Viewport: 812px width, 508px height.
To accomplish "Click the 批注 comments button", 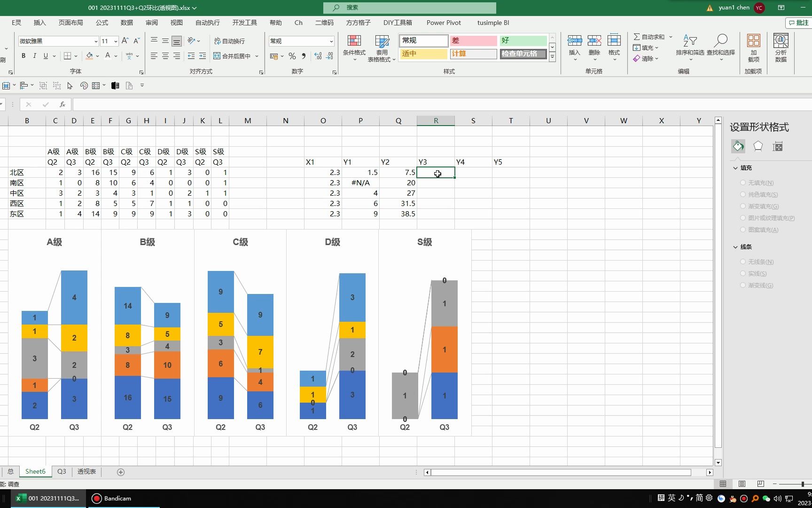I will coord(798,23).
